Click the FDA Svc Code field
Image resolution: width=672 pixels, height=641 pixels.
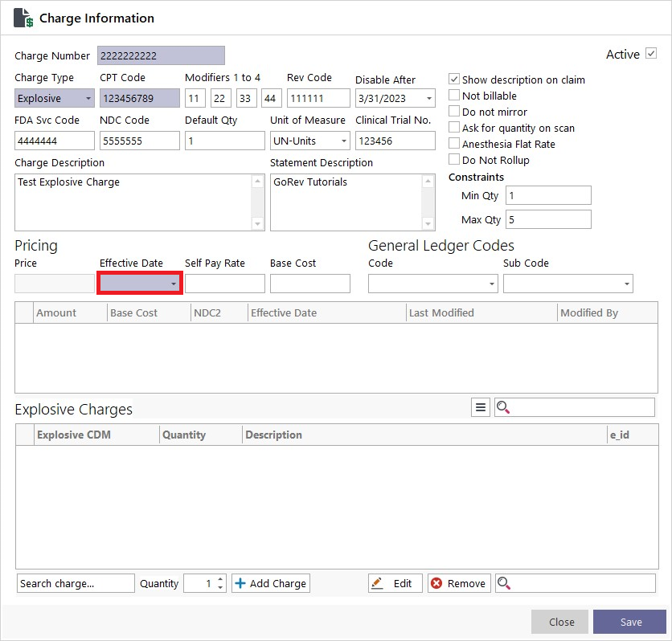(x=55, y=141)
